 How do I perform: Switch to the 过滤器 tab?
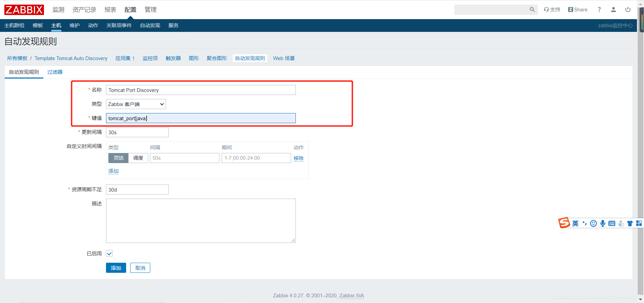click(55, 72)
